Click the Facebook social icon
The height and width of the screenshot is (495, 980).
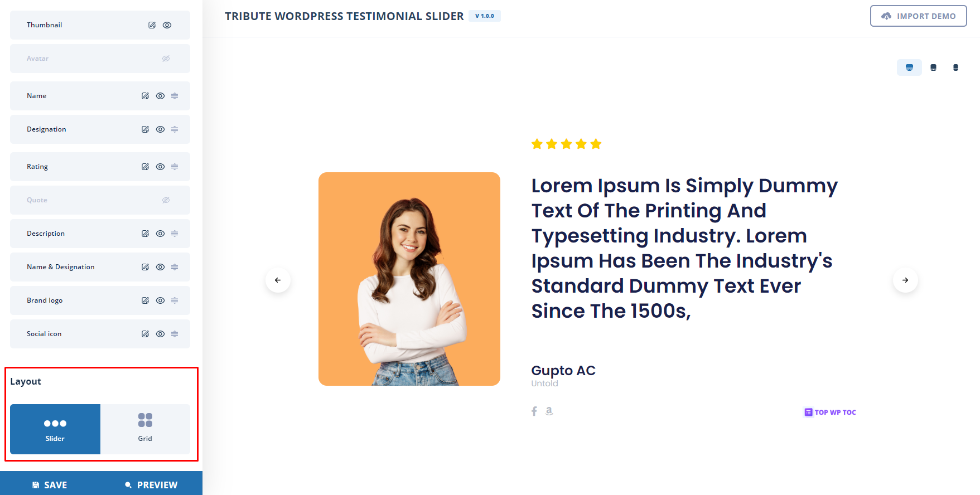pos(534,411)
